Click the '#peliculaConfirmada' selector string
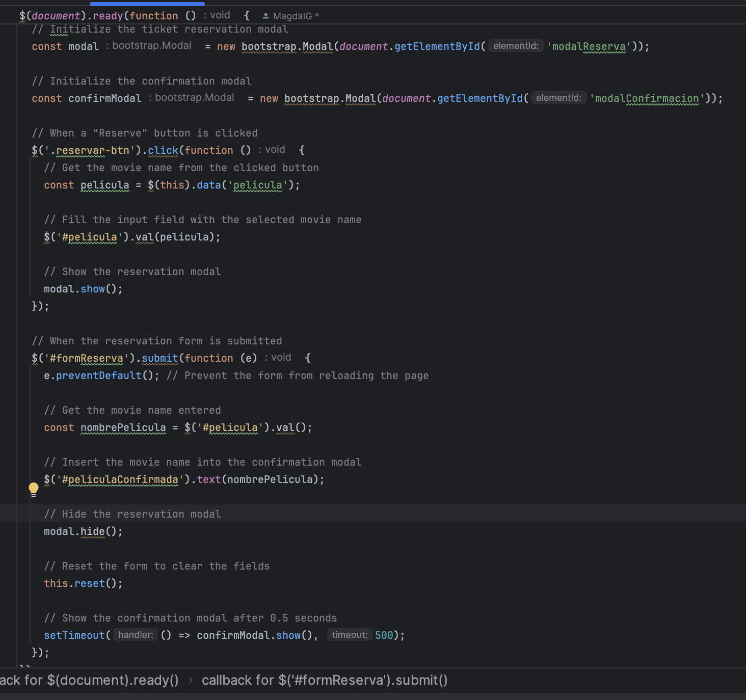Screen dimensions: 746x700 coord(120,479)
